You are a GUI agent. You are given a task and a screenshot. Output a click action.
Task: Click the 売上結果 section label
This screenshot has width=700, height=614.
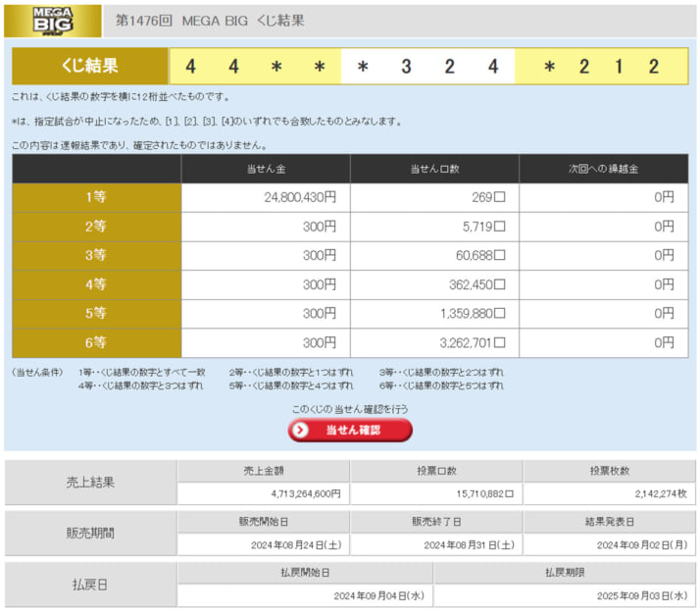click(90, 483)
